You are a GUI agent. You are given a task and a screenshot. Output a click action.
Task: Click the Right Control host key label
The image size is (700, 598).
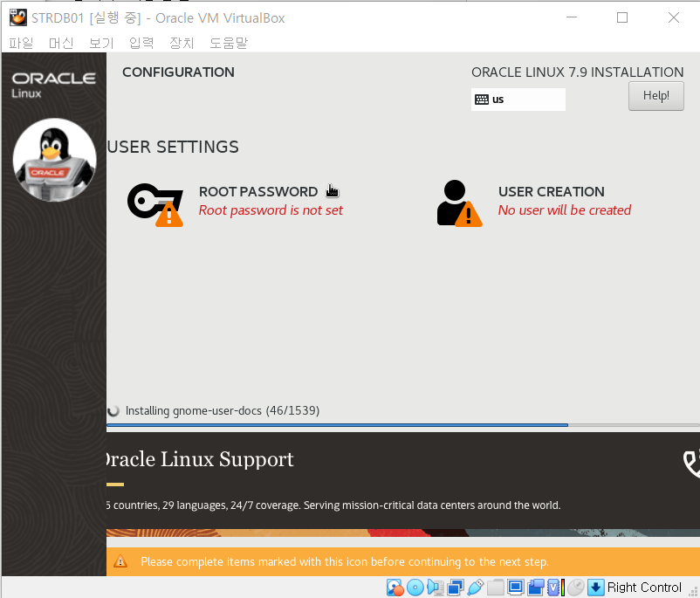click(x=644, y=588)
